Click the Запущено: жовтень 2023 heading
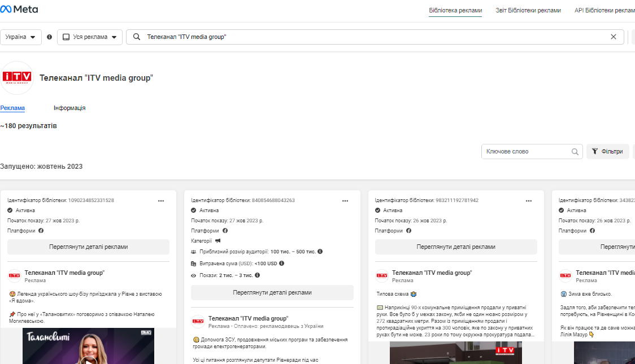This screenshot has height=364, width=635. click(x=41, y=166)
